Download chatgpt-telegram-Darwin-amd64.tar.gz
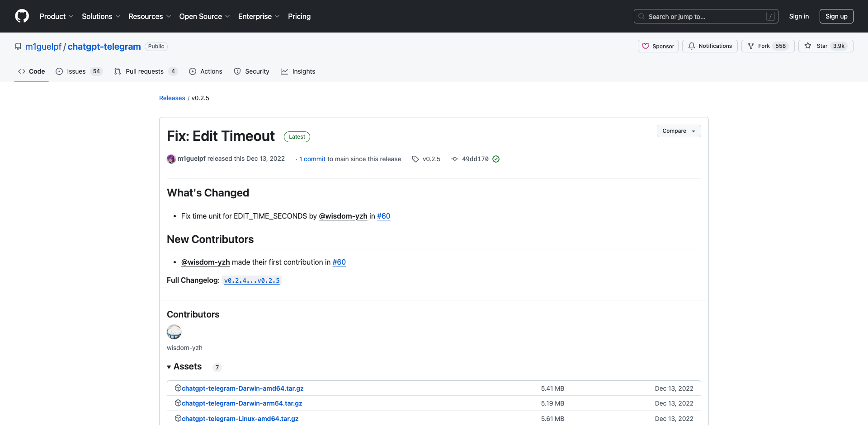This screenshot has width=868, height=425. (243, 388)
